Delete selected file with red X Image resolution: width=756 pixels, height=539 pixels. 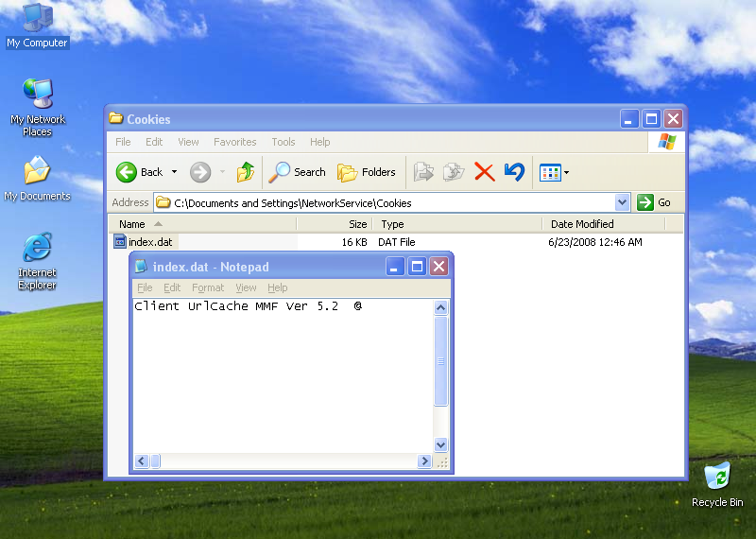point(484,172)
